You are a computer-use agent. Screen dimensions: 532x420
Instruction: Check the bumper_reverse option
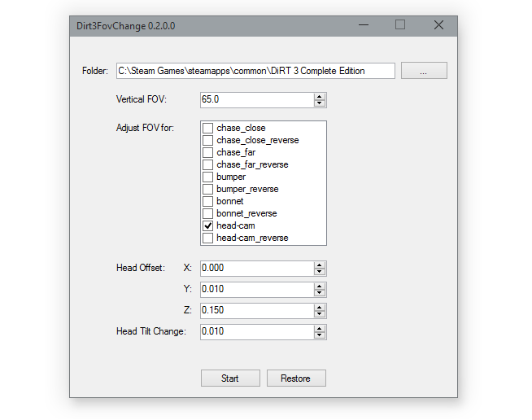[x=207, y=189]
